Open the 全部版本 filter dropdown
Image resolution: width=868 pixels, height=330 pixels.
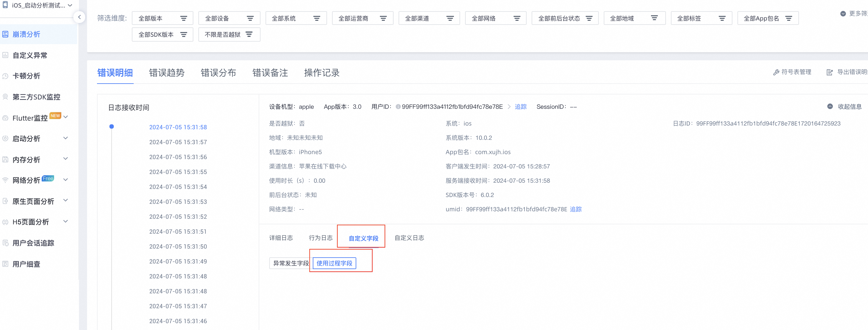pos(162,18)
